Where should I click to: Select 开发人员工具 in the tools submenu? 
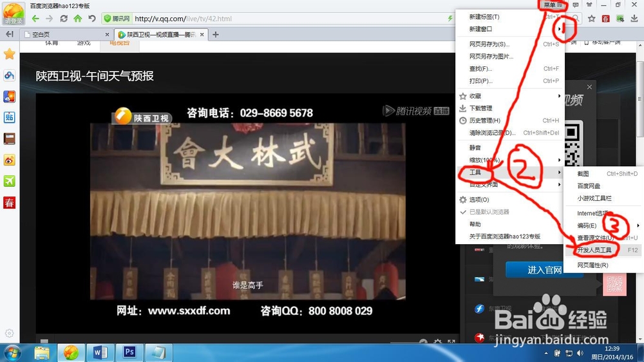click(604, 250)
